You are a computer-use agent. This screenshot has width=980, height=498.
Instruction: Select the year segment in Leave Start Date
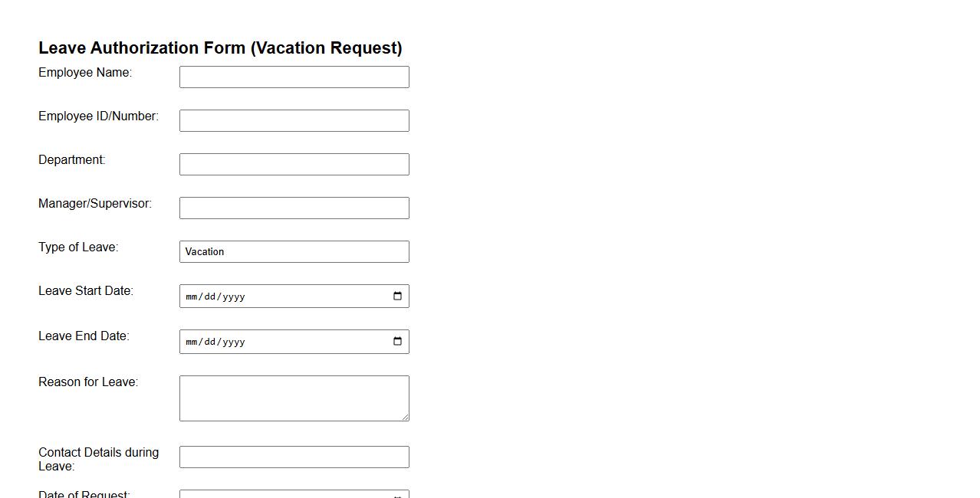coord(234,297)
